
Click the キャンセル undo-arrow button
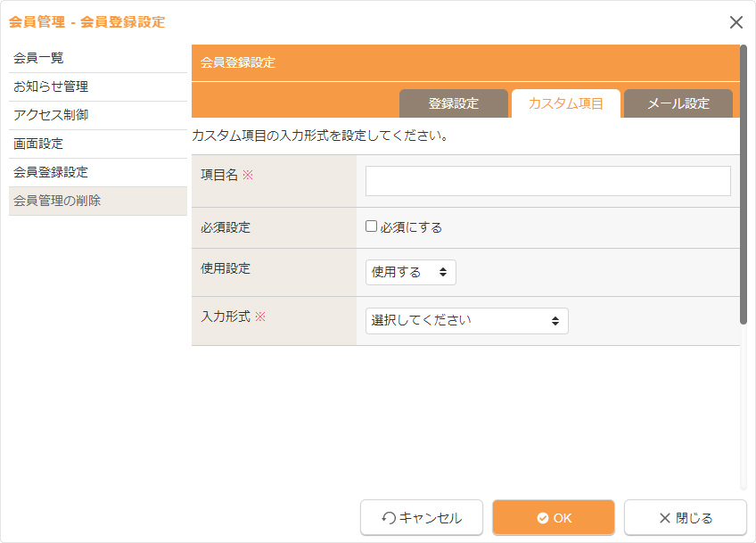click(x=422, y=517)
